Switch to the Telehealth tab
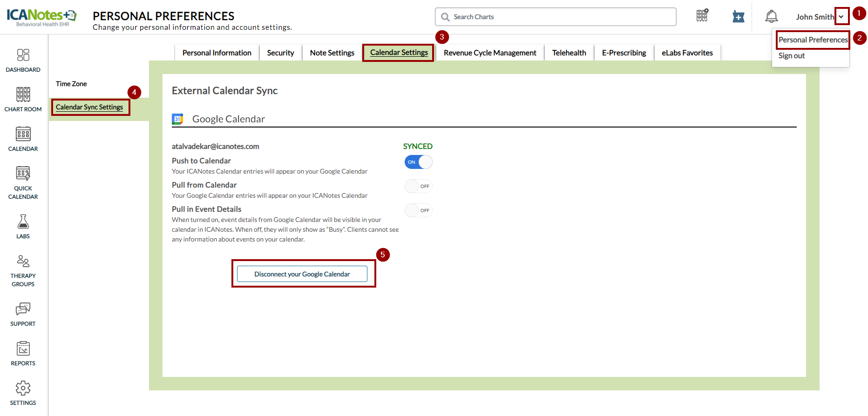The width and height of the screenshot is (868, 416). tap(569, 53)
